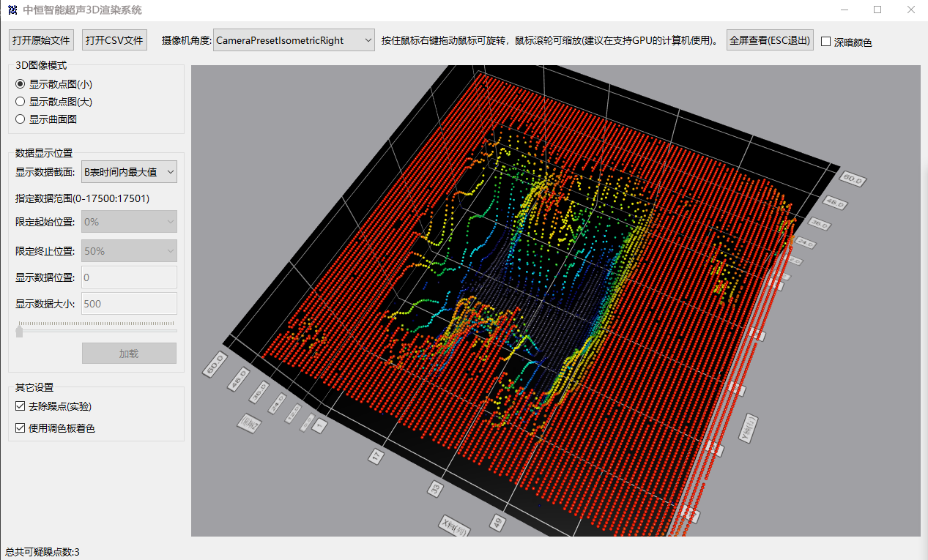The image size is (928, 560).
Task: Select 显示曲面图 surface mode
Action: click(21, 119)
